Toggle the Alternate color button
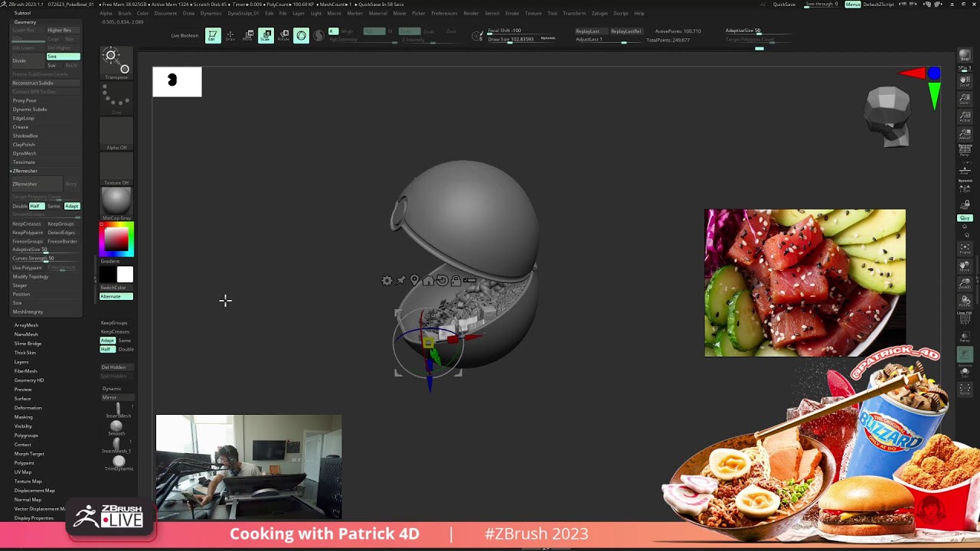Screen dimensions: 980x551 click(x=116, y=296)
